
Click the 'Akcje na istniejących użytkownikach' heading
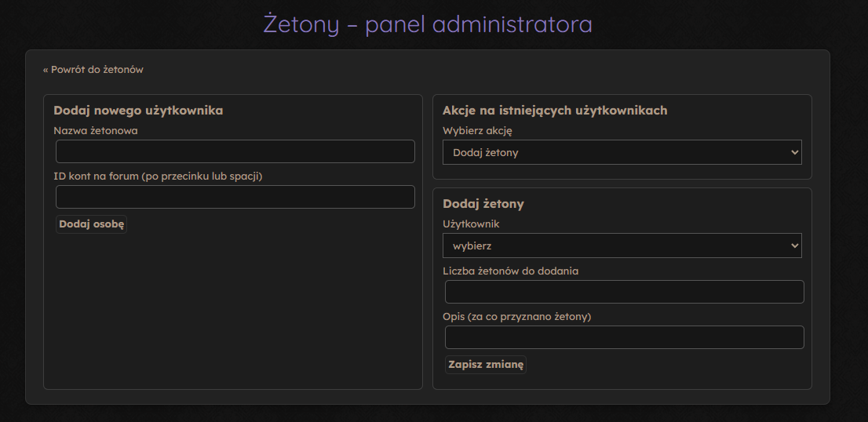pos(555,111)
